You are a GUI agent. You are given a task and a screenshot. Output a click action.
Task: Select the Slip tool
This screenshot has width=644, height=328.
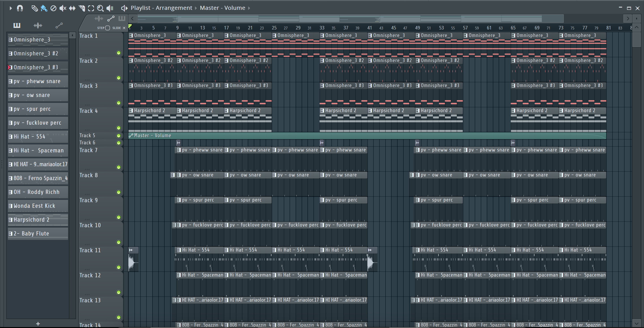pos(72,8)
